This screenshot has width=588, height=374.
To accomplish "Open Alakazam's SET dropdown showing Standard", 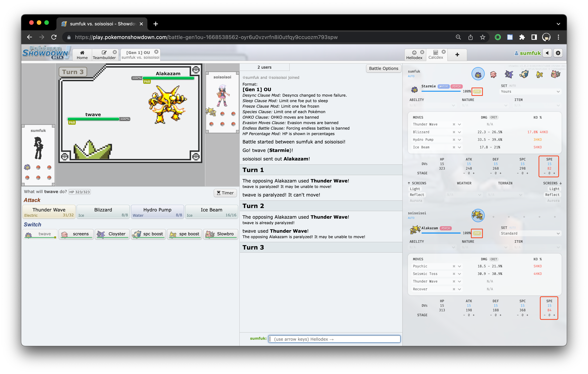I will coord(530,234).
